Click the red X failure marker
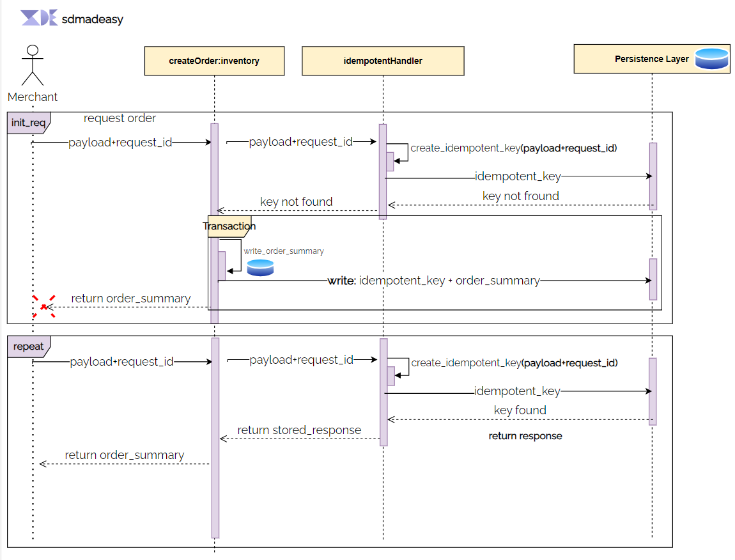Viewport: 735px width, 560px height. tap(43, 307)
